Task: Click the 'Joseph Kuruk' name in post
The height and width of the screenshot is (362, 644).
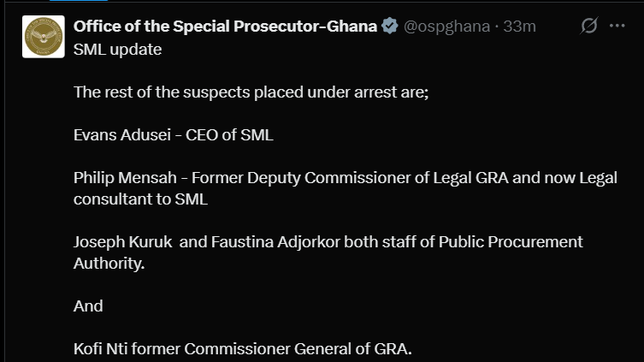Action: [123, 242]
